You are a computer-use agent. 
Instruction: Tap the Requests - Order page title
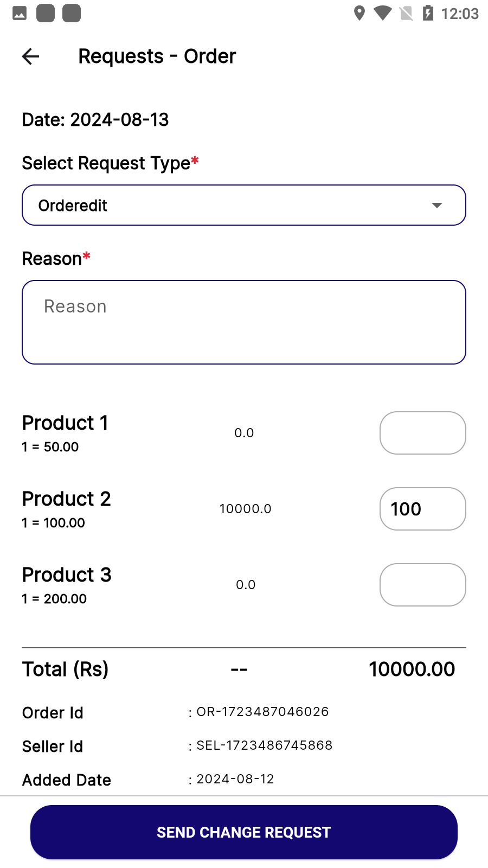click(x=157, y=56)
